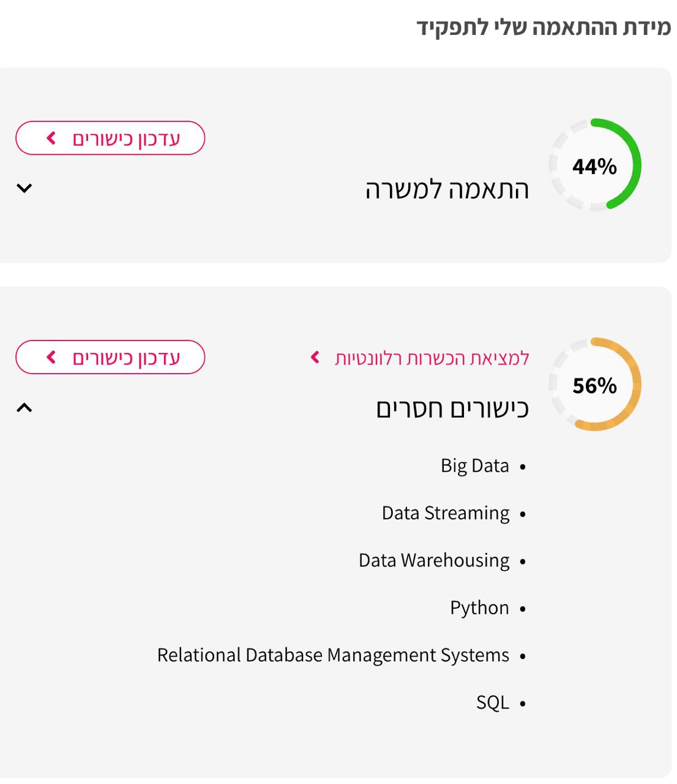Choose the Data Warehousing skill entry
Screen dimensions: 677x784
[x=433, y=560]
